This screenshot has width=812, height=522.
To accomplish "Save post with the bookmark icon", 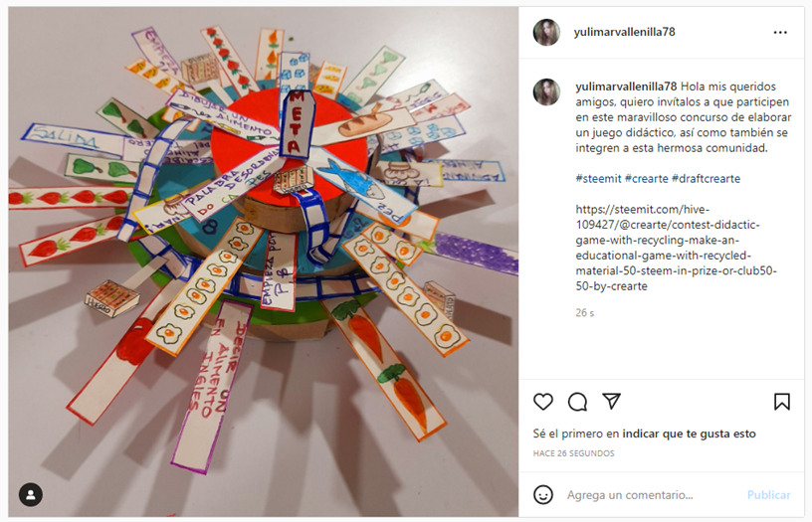I will click(782, 402).
